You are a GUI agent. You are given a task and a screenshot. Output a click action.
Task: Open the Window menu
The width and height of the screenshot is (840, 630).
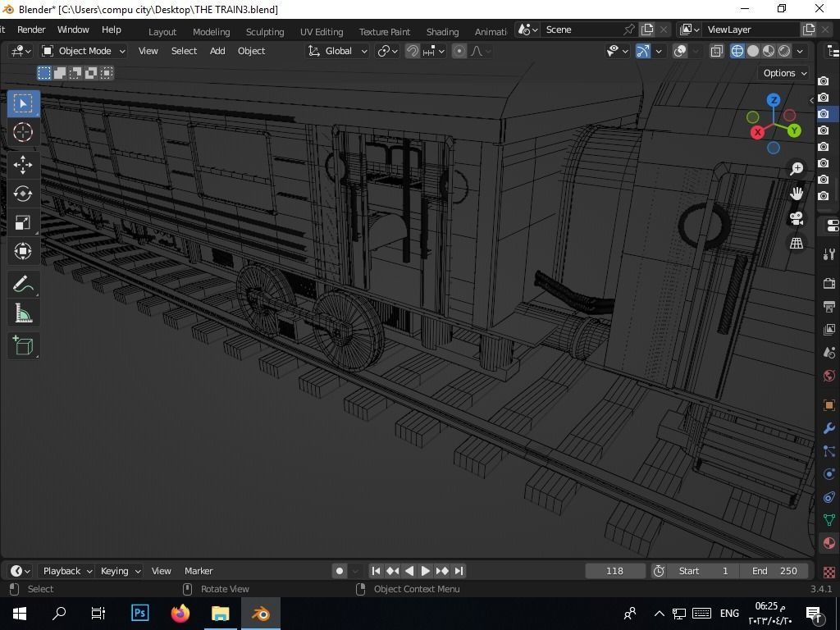(73, 30)
